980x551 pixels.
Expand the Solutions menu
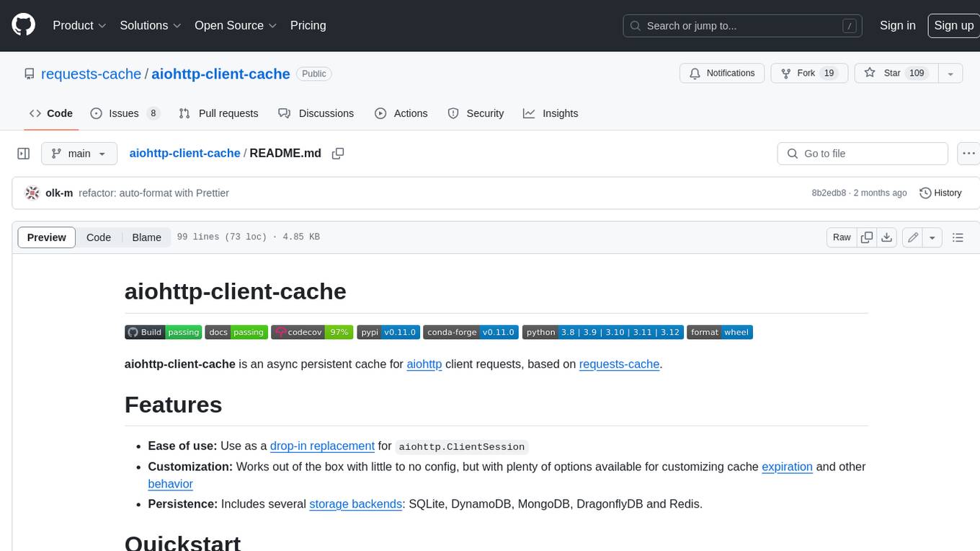(x=150, y=25)
